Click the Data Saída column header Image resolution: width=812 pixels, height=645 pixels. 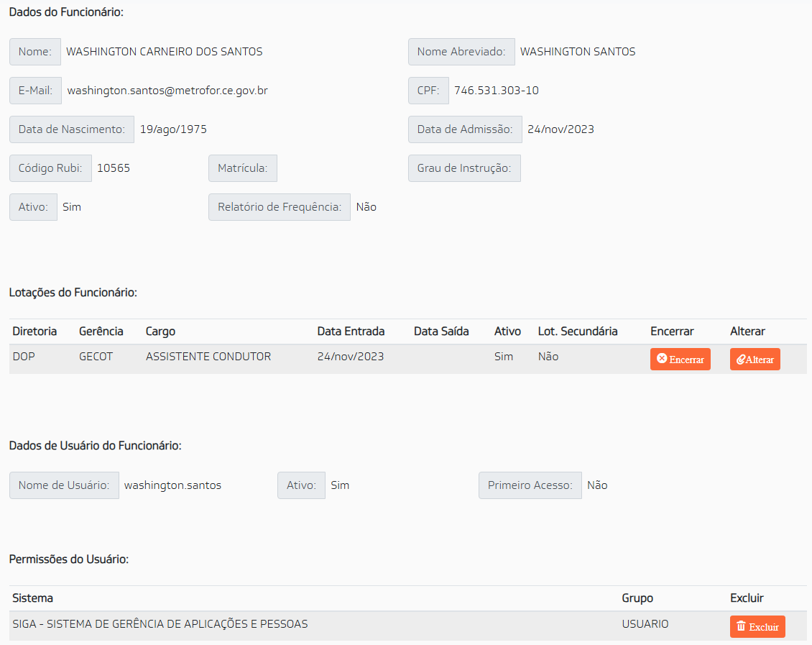click(x=441, y=331)
